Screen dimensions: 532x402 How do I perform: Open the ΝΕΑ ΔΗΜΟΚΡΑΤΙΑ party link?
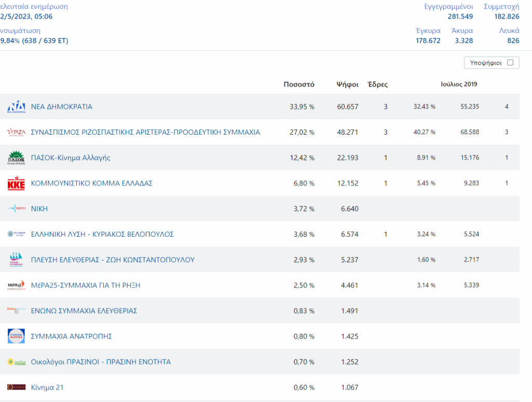point(61,107)
